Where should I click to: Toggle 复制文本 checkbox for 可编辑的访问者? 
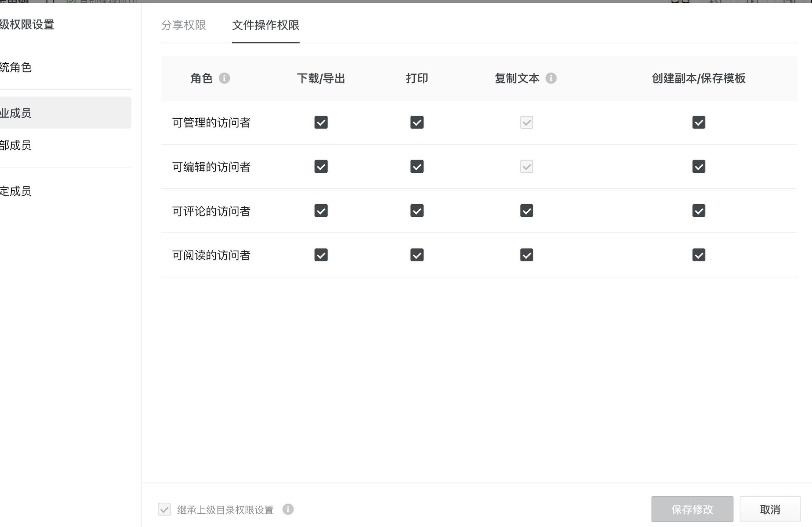527,166
